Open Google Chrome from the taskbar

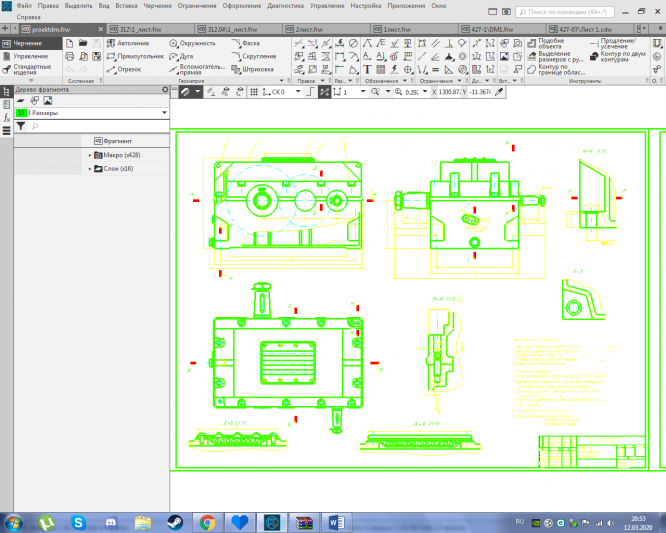point(207,522)
